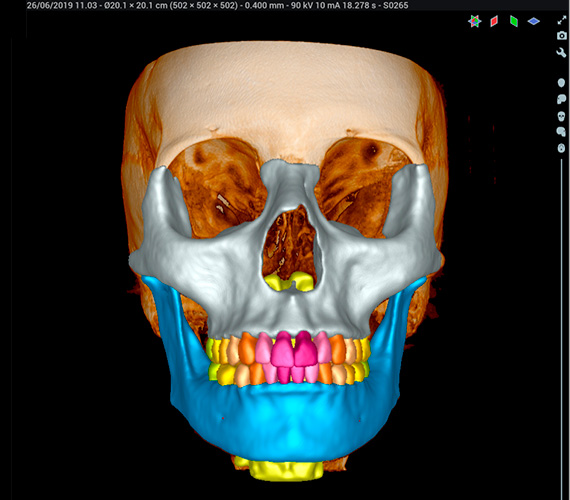The height and width of the screenshot is (500, 570).
Task: Select the profile skull view preset
Action: point(561,99)
